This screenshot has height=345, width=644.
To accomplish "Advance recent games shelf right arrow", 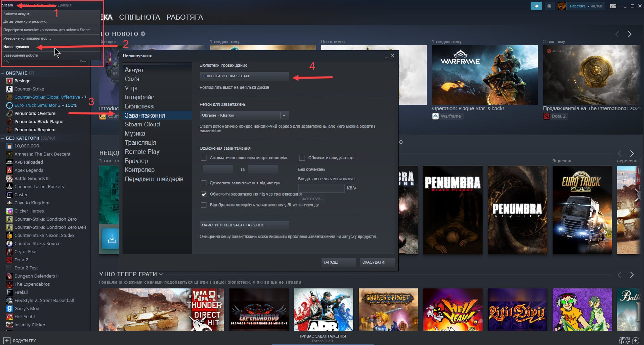I will 631,154.
